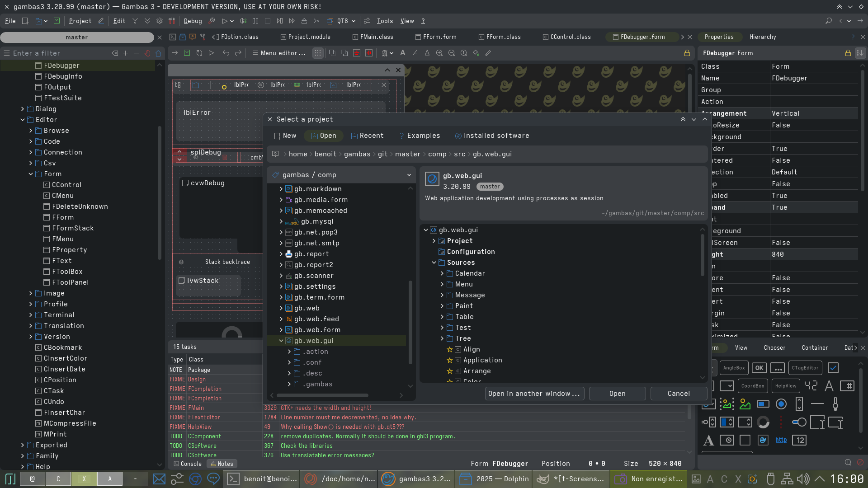This screenshot has width=868, height=488.
Task: Select the http URL label control in toolbox
Action: (x=781, y=441)
